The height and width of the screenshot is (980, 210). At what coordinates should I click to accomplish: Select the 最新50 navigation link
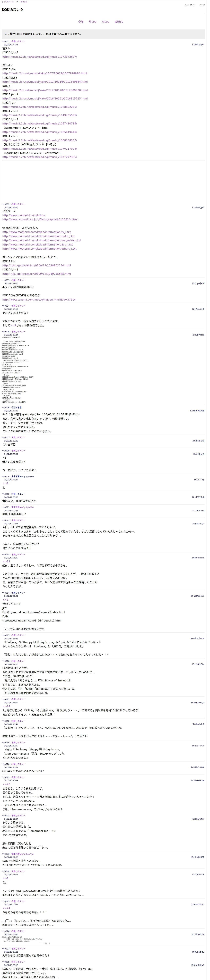pos(119,22)
